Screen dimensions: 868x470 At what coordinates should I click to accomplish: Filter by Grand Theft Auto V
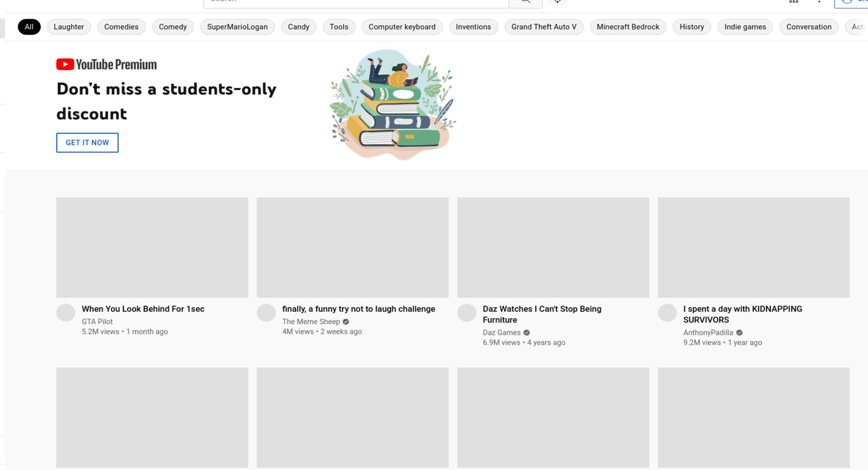click(544, 27)
